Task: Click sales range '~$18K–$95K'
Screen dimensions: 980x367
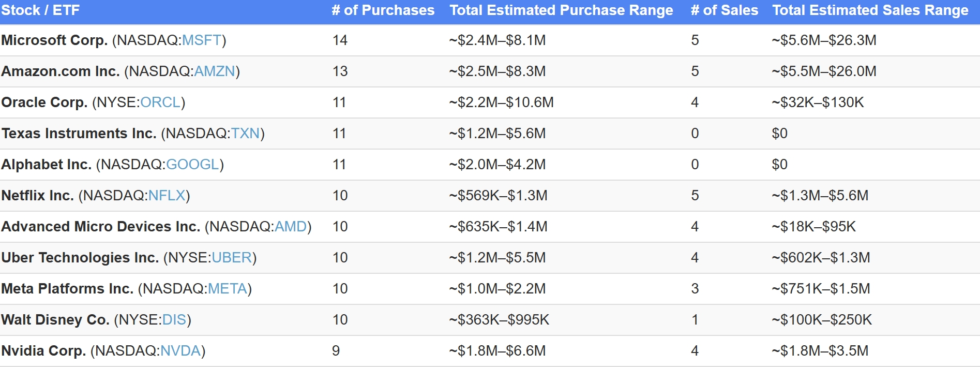Action: point(814,227)
